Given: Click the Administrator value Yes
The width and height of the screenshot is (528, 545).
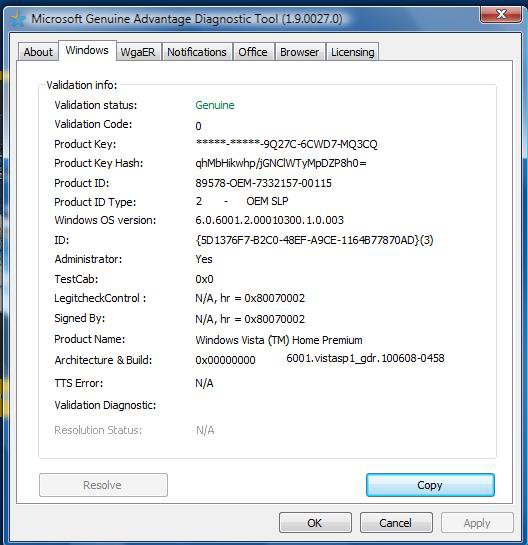Looking at the screenshot, I should [204, 259].
